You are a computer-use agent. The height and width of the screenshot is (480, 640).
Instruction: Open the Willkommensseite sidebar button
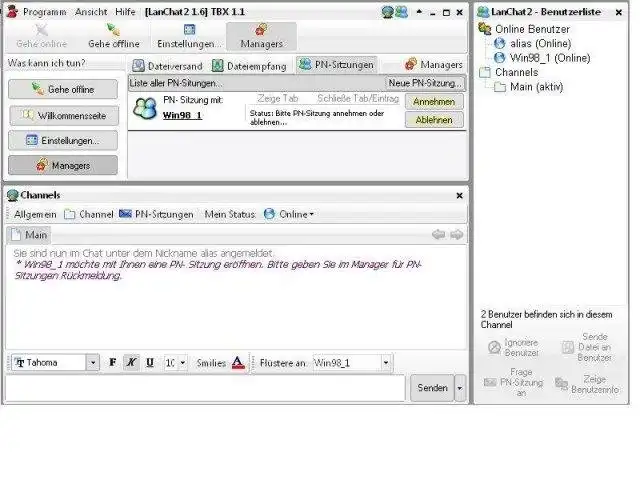pos(64,116)
